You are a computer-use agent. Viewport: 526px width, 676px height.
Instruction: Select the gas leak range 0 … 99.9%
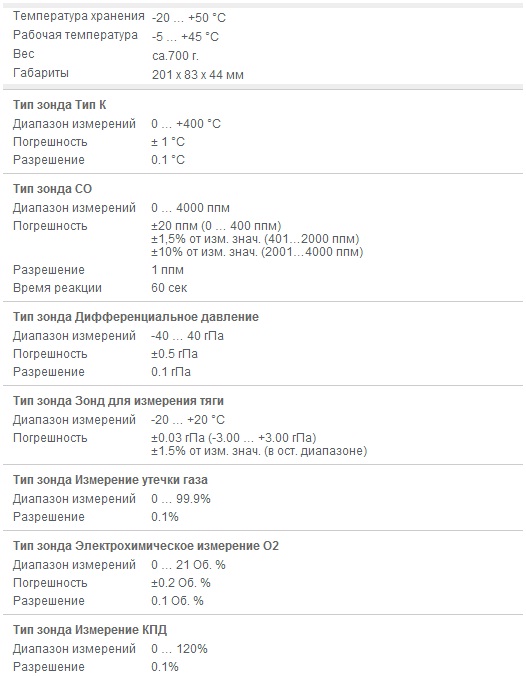[x=181, y=499]
